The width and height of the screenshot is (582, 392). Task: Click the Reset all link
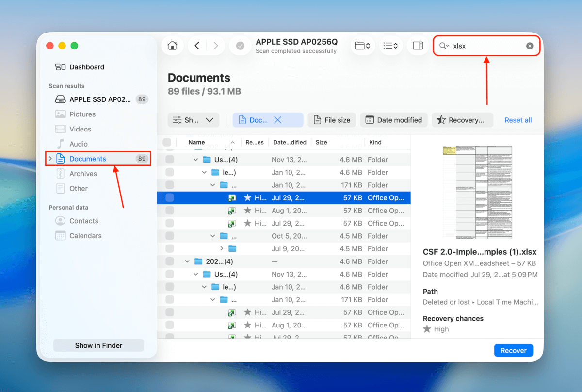pos(518,120)
